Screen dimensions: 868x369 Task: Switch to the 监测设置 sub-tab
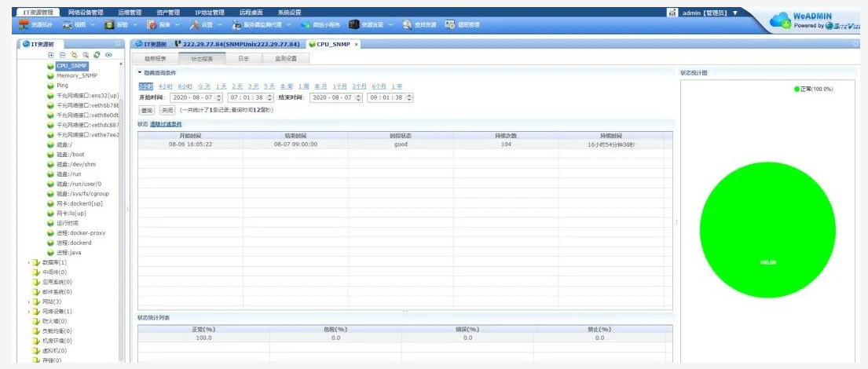tap(286, 58)
